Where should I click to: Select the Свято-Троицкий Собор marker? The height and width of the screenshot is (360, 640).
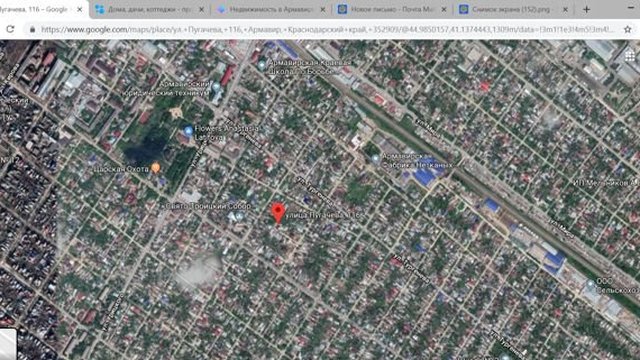click(x=240, y=216)
